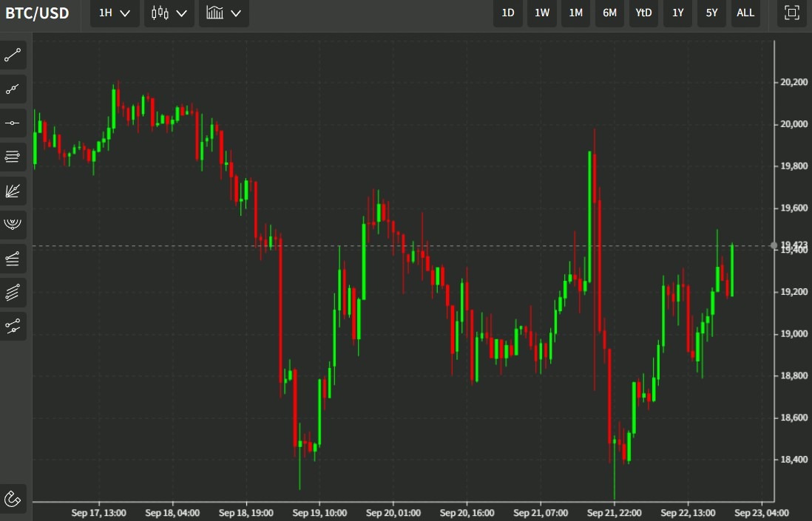This screenshot has height=521, width=812.
Task: Set chart range to ALL
Action: (x=745, y=13)
